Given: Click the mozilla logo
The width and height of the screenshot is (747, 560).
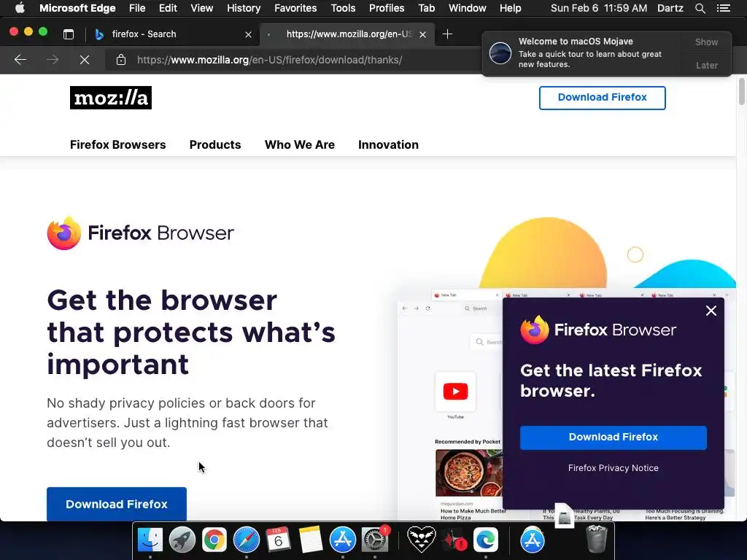Looking at the screenshot, I should pyautogui.click(x=111, y=98).
